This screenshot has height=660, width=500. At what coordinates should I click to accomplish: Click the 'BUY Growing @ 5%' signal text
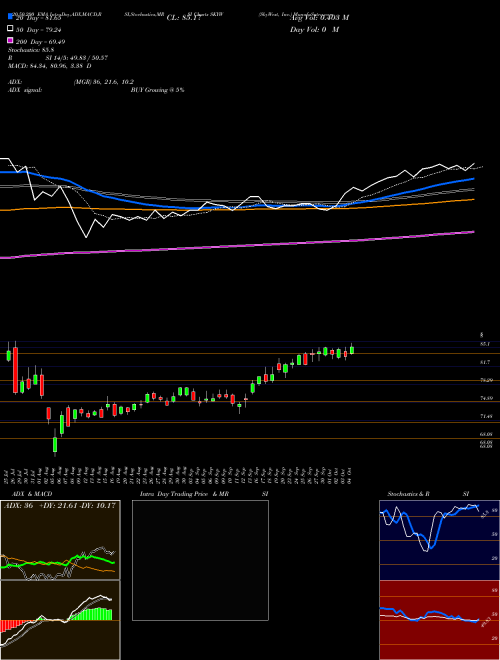pyautogui.click(x=157, y=90)
